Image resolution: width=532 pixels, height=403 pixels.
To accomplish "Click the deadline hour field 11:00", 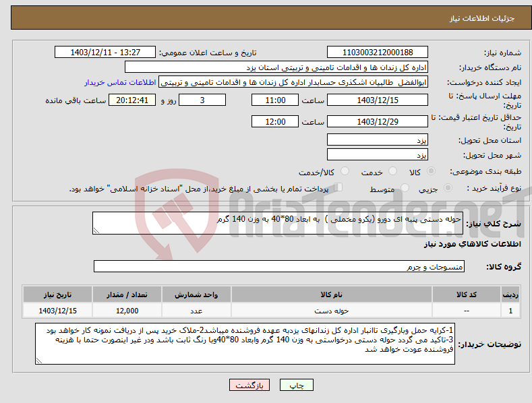I will tap(275, 100).
